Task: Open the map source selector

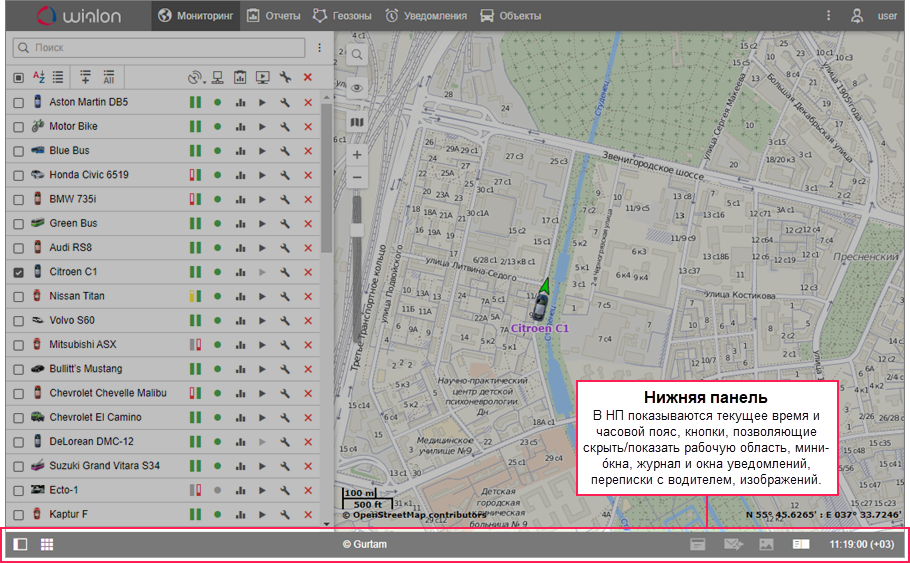Action: click(x=357, y=122)
